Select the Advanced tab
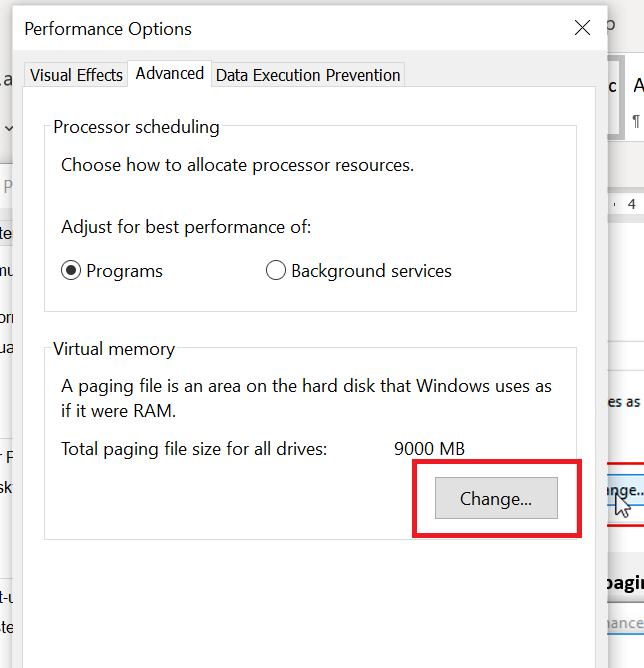The height and width of the screenshot is (668, 644). tap(170, 73)
